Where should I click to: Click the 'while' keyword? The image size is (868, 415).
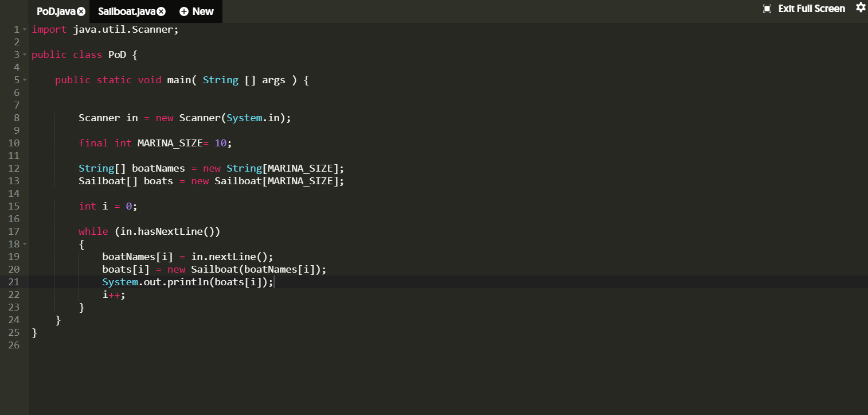click(93, 232)
